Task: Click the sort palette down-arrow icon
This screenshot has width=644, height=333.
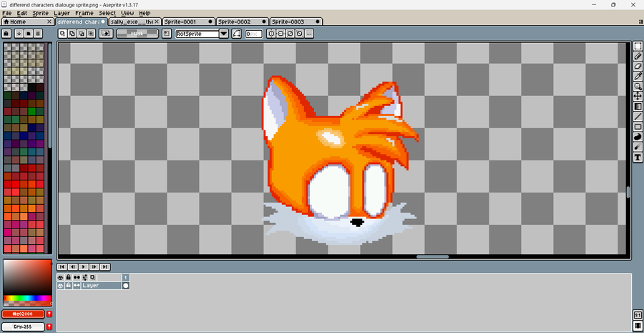Action: [x=19, y=34]
